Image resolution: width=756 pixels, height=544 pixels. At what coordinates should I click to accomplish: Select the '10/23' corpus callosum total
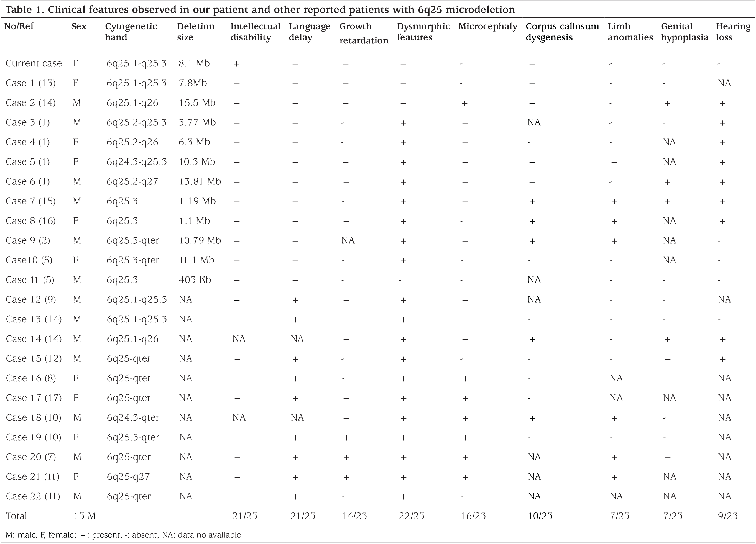tap(540, 516)
